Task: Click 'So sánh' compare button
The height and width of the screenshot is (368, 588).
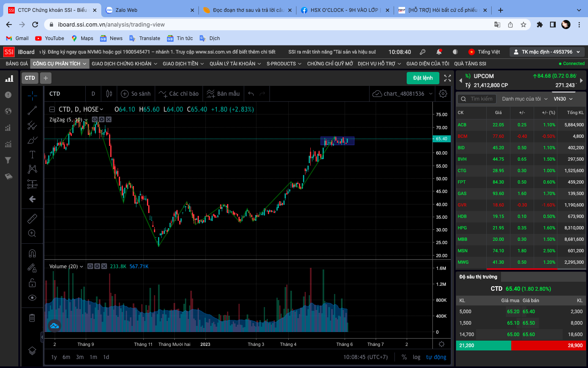Action: pos(136,94)
